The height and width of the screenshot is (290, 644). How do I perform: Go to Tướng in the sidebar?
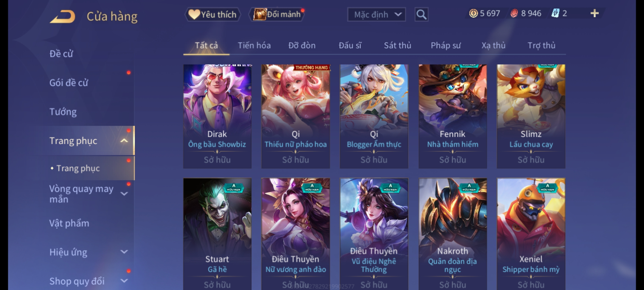(63, 112)
